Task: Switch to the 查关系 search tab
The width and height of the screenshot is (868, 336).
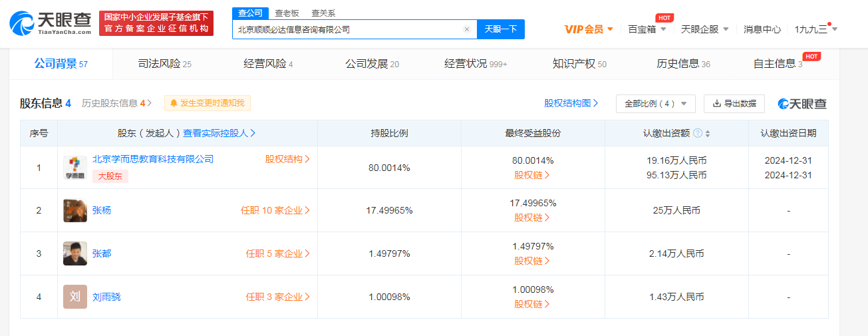Action: 323,13
